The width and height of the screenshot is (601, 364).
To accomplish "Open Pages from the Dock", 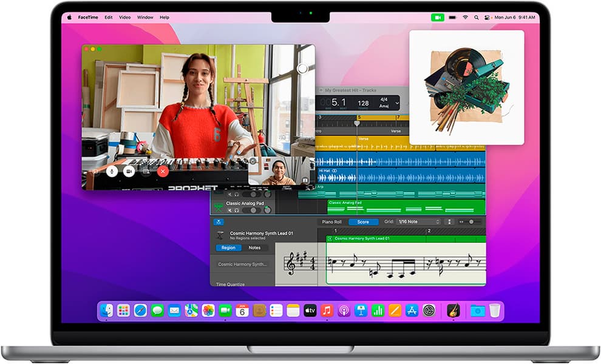I will pyautogui.click(x=395, y=311).
